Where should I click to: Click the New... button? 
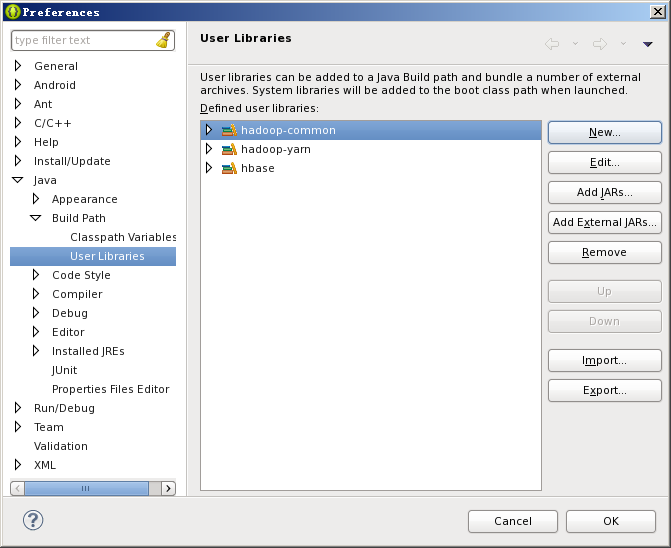point(605,132)
